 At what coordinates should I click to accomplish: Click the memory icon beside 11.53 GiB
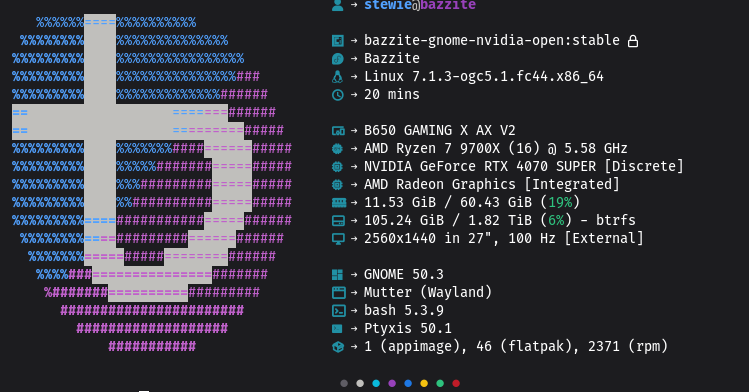coord(339,203)
